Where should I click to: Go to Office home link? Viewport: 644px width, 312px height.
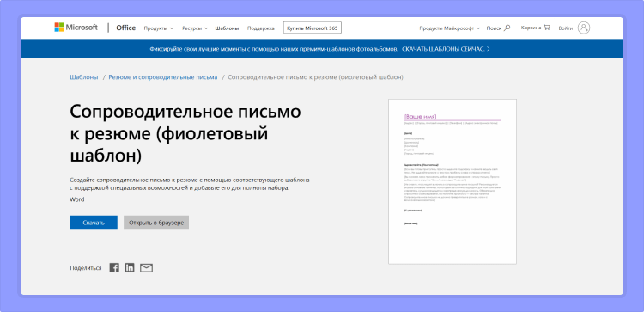(125, 28)
